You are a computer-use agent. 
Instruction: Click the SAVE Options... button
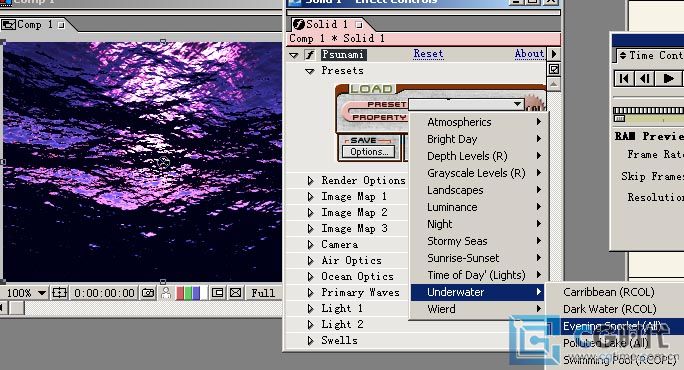pyautogui.click(x=369, y=152)
